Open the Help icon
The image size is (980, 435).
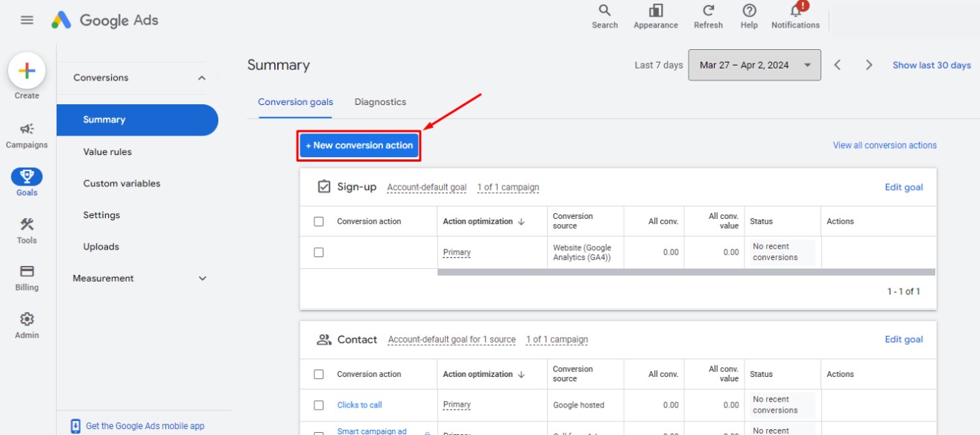pyautogui.click(x=749, y=16)
